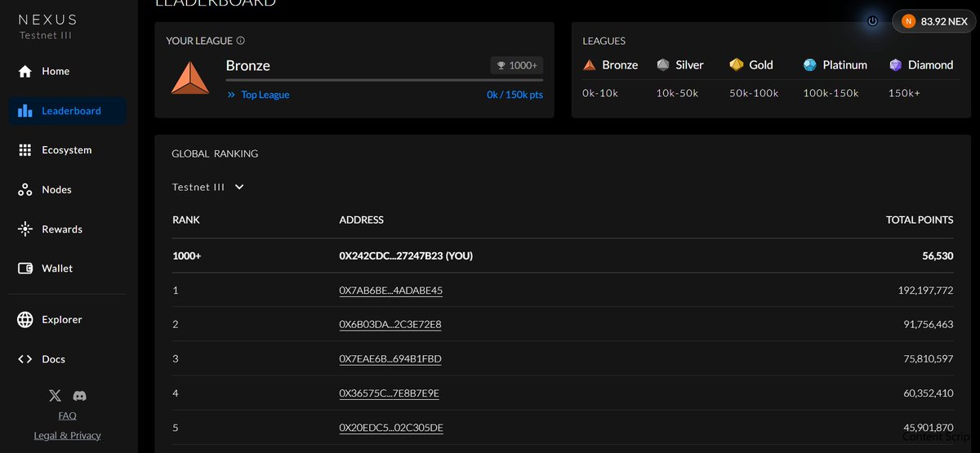980x453 pixels.
Task: Click the 0k / 150k pts text
Action: (x=514, y=95)
